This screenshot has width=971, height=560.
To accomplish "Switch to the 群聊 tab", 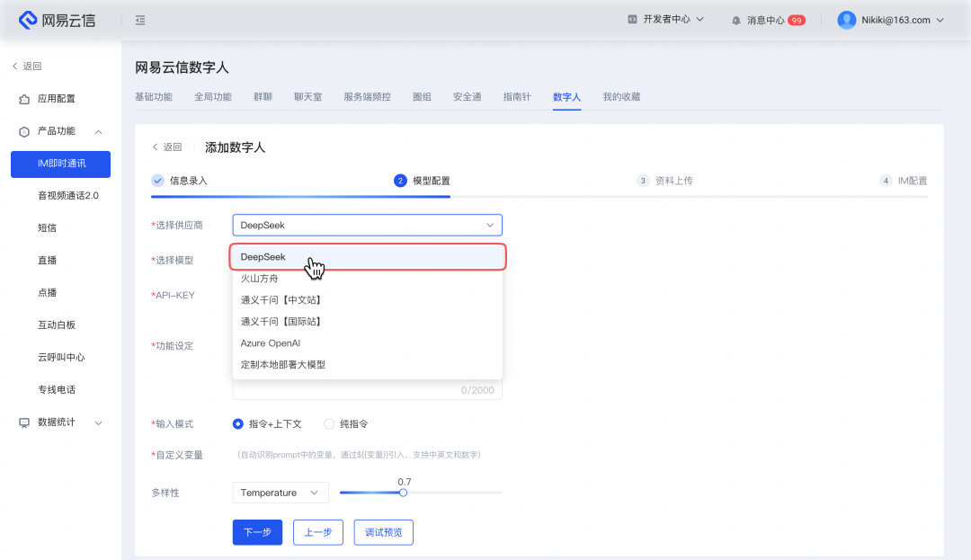I will [263, 96].
